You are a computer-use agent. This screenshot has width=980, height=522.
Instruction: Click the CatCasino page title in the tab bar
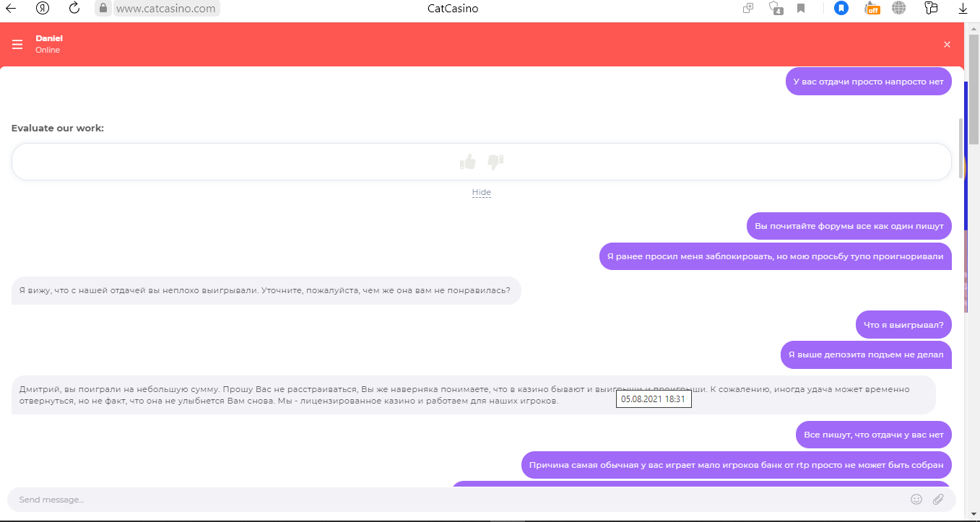[453, 9]
